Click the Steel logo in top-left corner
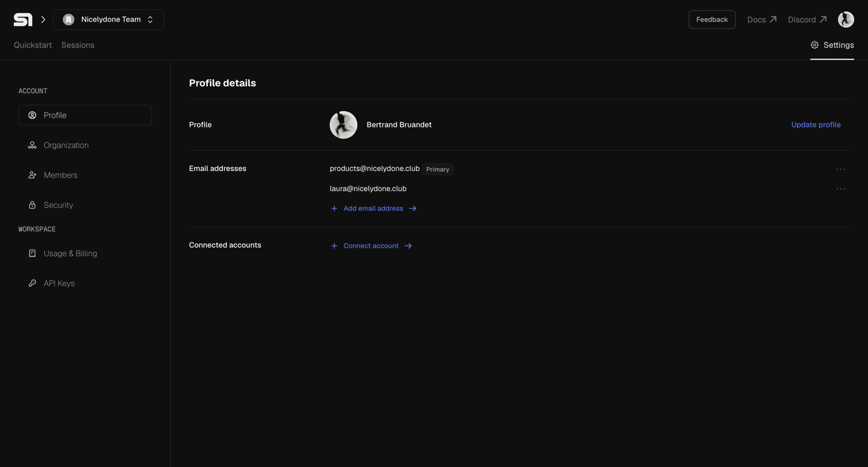Image resolution: width=868 pixels, height=467 pixels. coord(23,20)
